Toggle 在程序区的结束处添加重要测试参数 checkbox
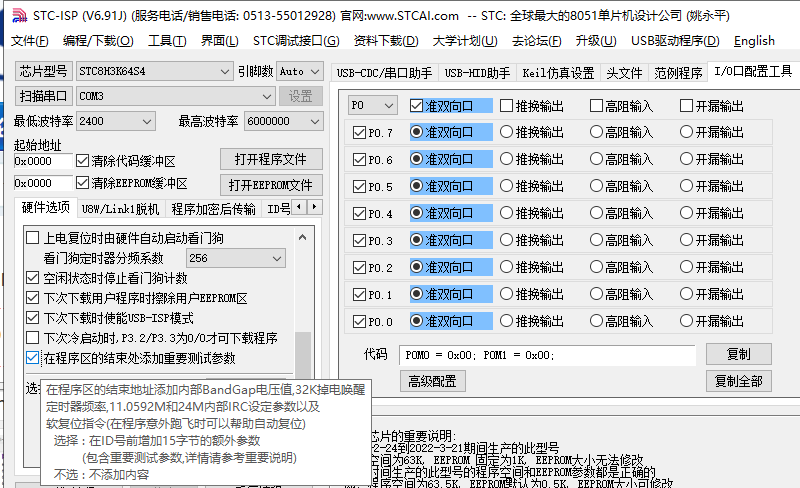800x488 pixels. tap(33, 358)
